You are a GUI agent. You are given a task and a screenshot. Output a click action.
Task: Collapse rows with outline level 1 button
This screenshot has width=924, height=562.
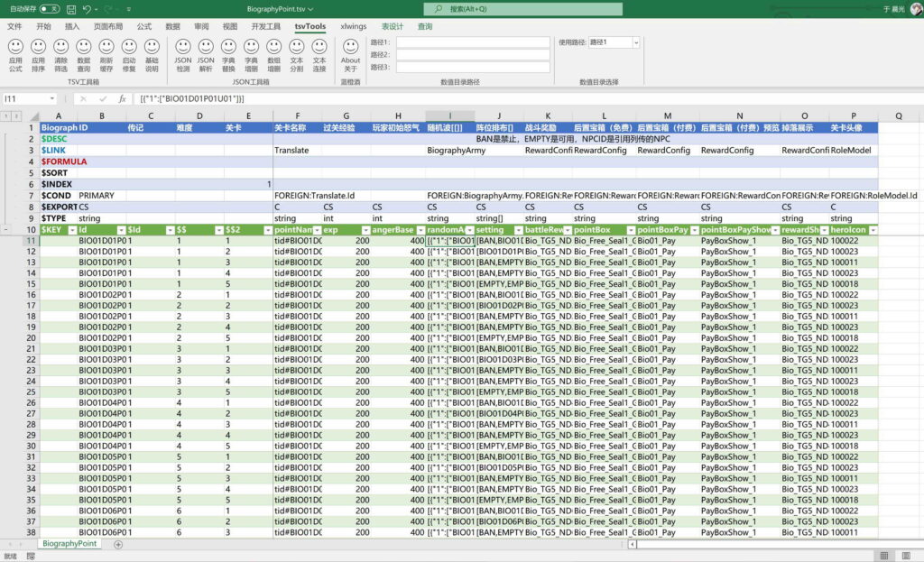point(5,115)
